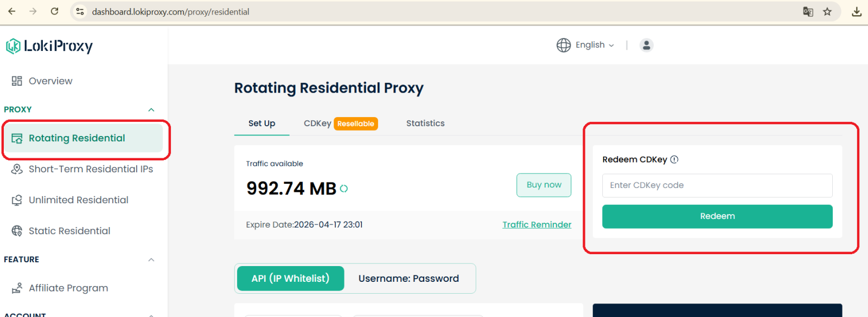Screen dimensions: 868x317
Task: Click the browser translate page icon
Action: (x=808, y=11)
